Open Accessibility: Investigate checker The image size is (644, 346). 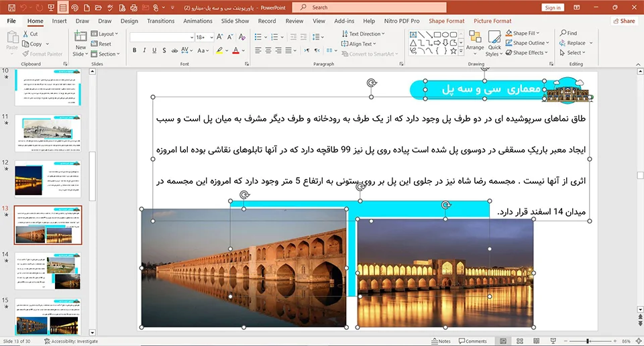coord(71,341)
